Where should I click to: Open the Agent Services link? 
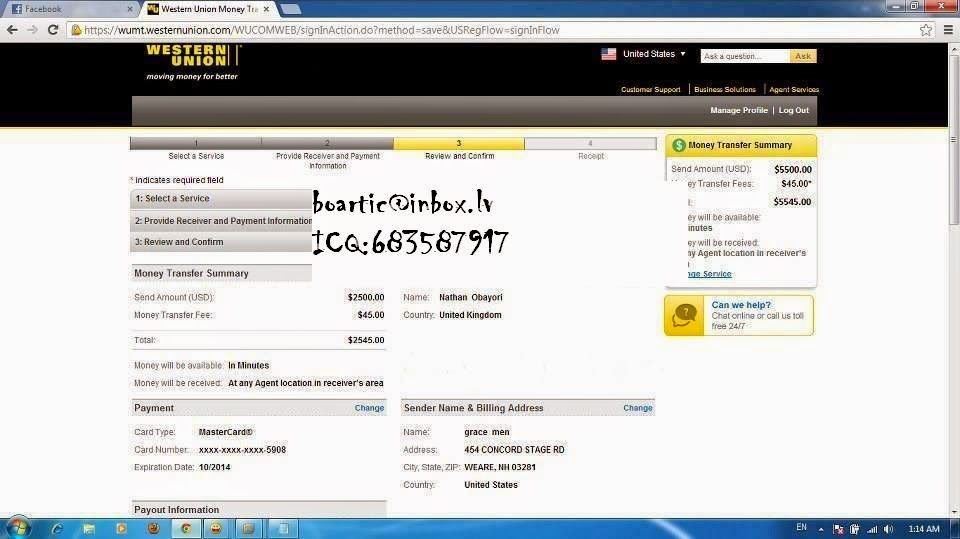click(793, 89)
